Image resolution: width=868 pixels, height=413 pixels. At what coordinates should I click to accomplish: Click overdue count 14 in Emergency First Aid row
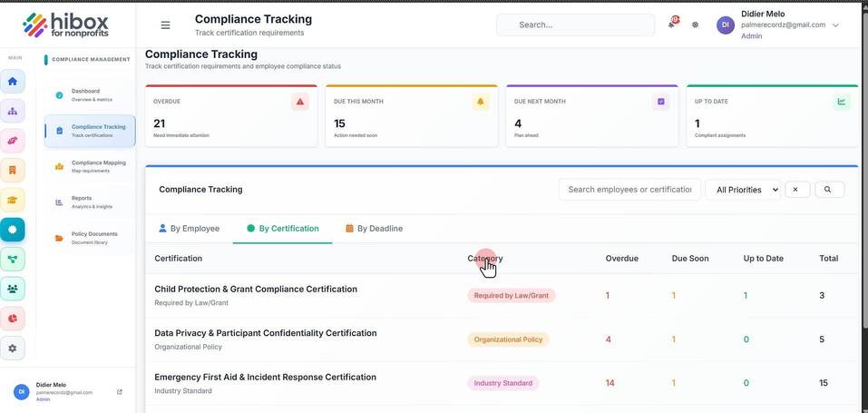tap(610, 383)
